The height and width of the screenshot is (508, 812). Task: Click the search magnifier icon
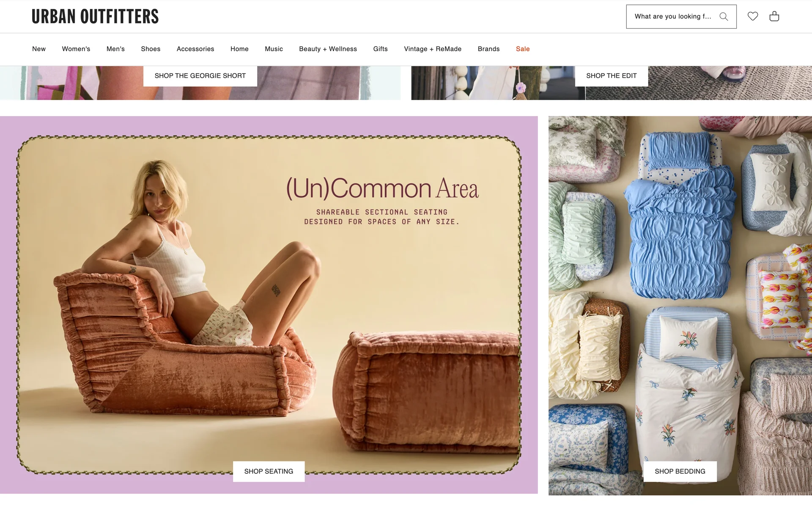724,17
